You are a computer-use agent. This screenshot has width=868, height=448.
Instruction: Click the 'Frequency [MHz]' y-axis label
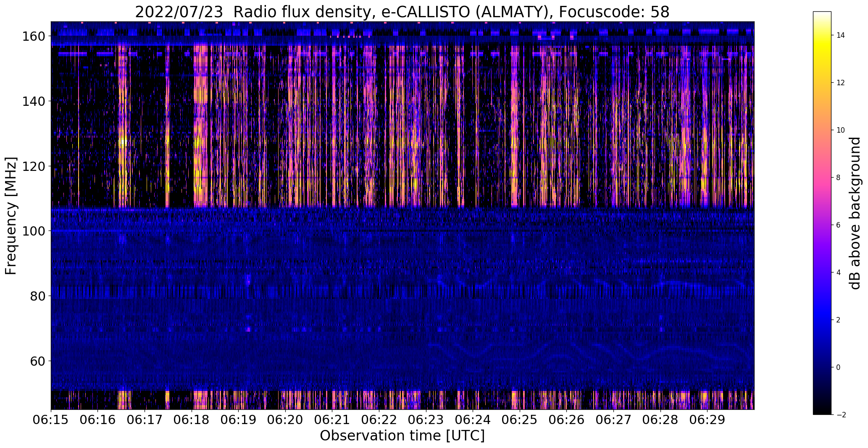11,216
